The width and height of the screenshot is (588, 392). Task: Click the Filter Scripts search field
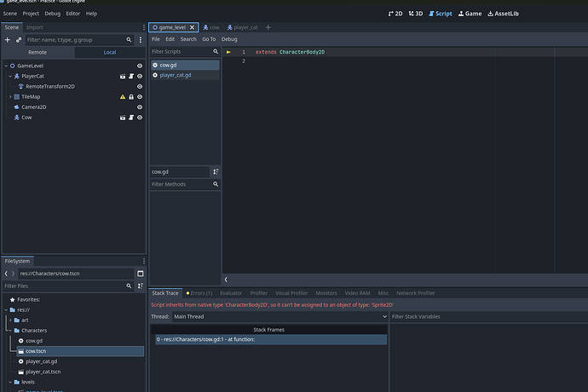(181, 52)
